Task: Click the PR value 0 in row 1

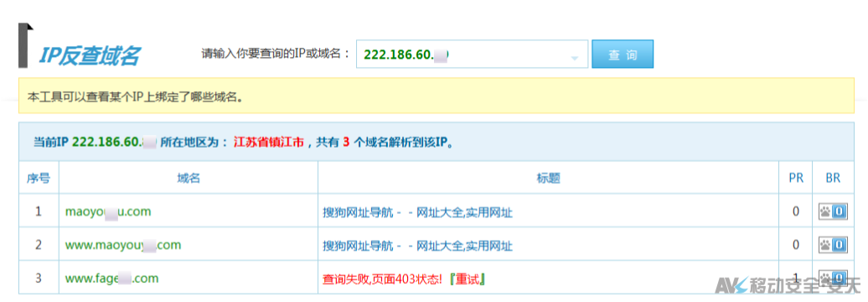Action: click(795, 211)
